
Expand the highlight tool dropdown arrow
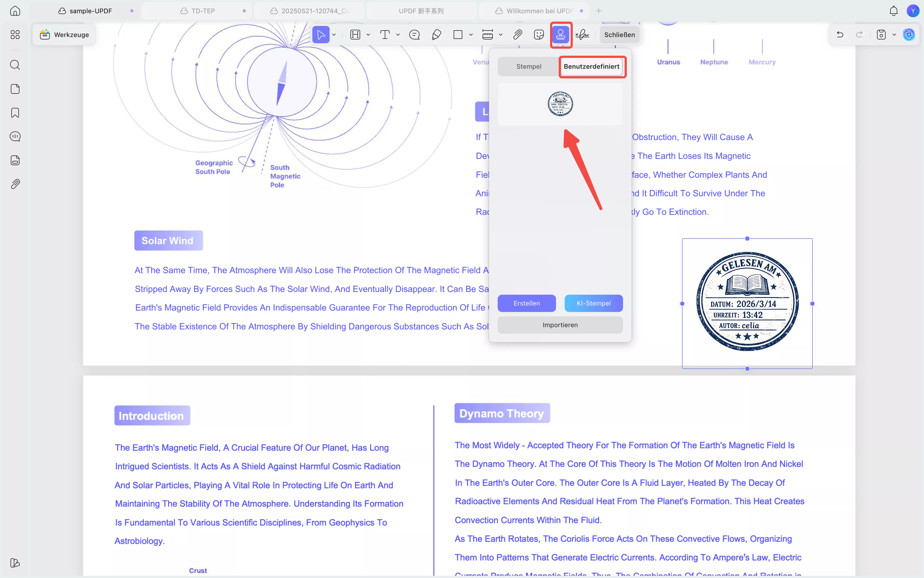coord(368,35)
